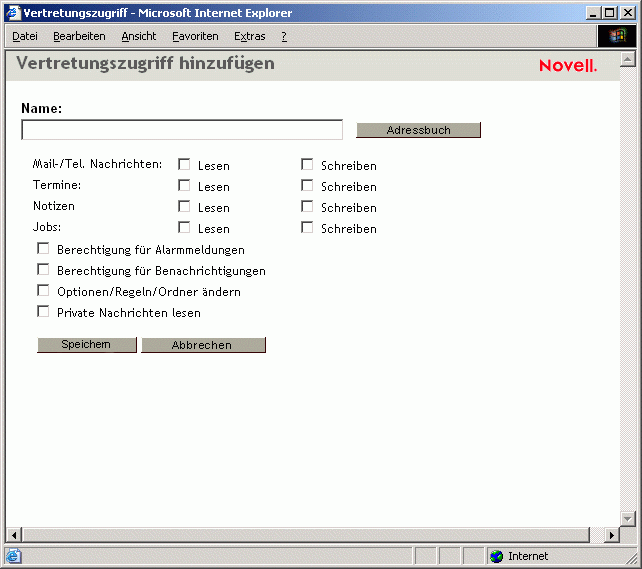Check Schreiben for Termine
This screenshot has height=569, width=642.
(x=307, y=185)
